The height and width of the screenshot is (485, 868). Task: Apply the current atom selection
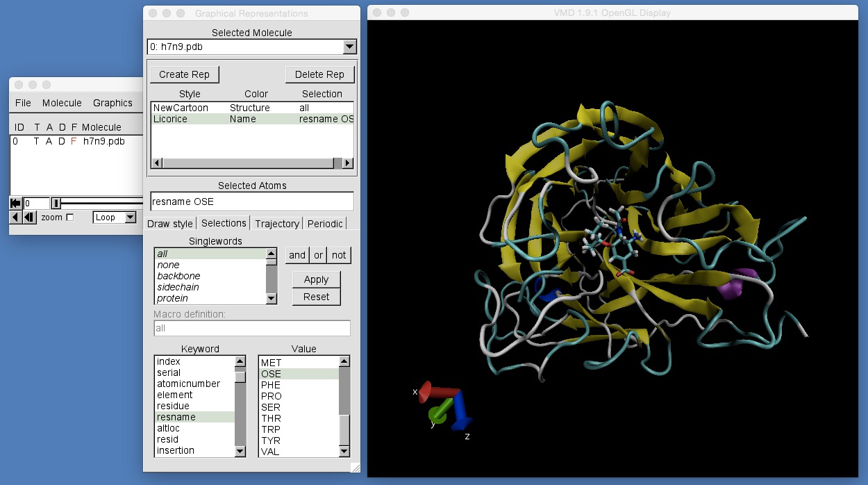tap(316, 279)
